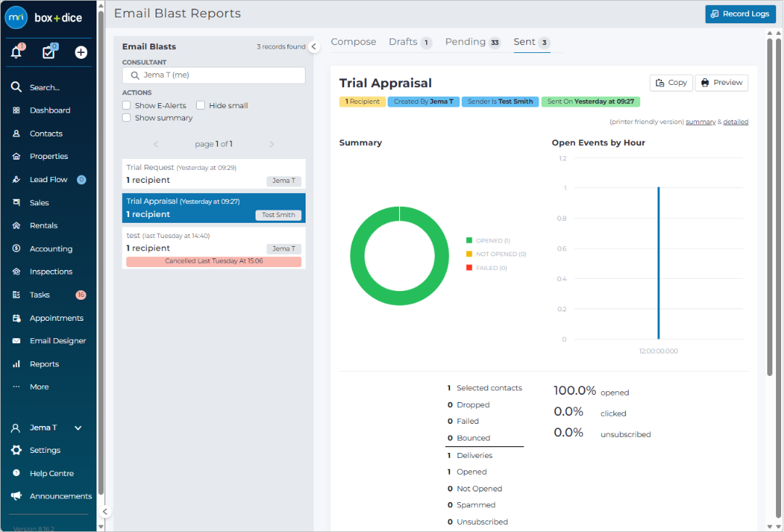Open the tasks checklist icon
The width and height of the screenshot is (784, 532).
coord(49,52)
